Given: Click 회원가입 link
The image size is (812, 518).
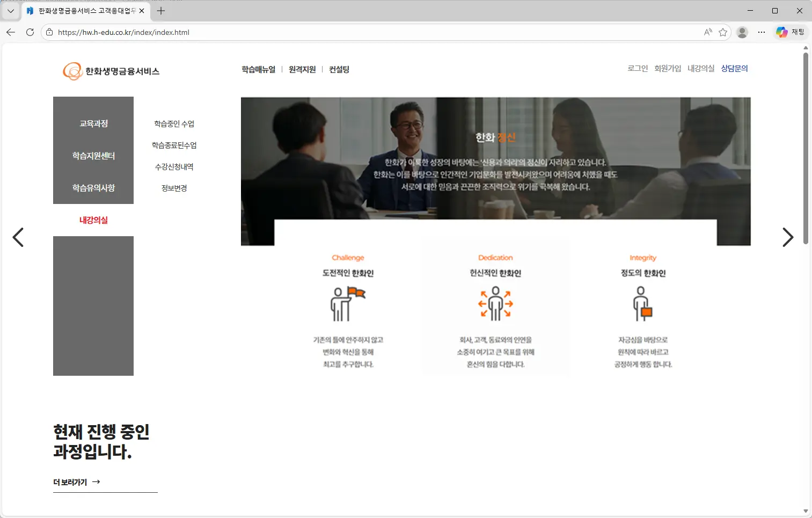Looking at the screenshot, I should pyautogui.click(x=668, y=68).
